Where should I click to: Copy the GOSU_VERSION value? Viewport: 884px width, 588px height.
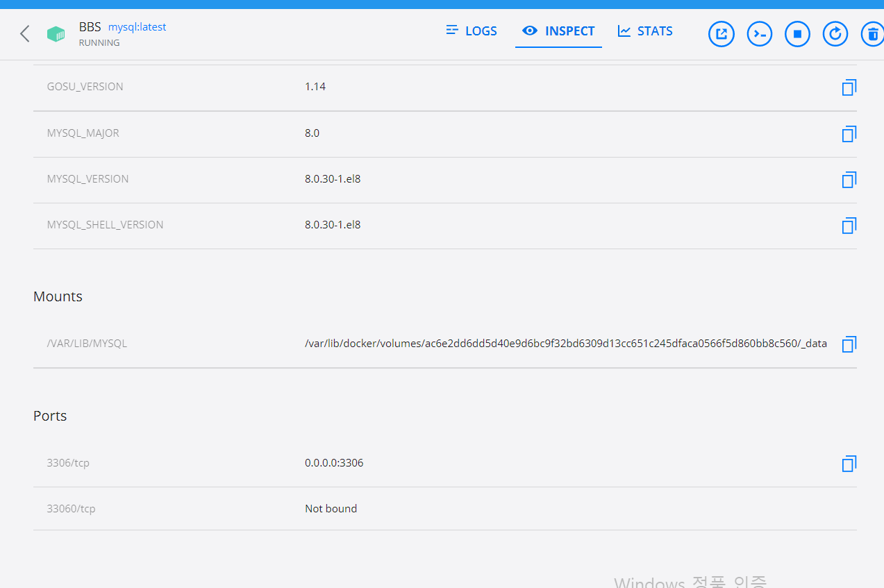pos(849,87)
